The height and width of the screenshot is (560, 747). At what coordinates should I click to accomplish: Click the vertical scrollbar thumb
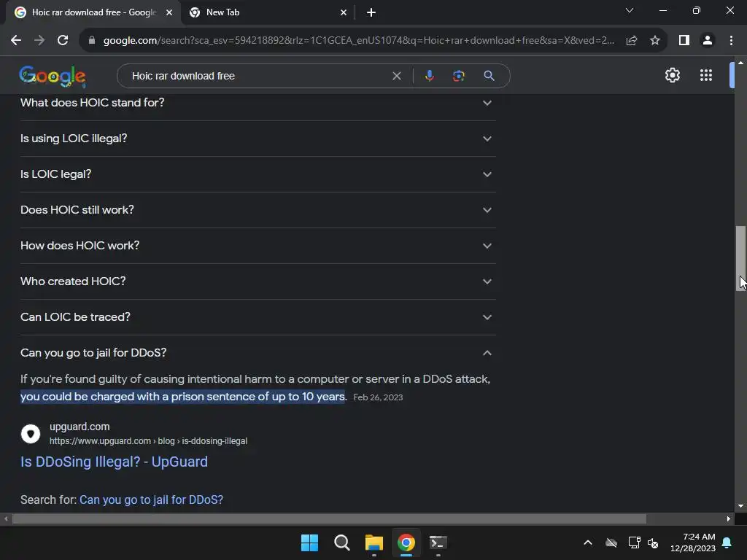click(x=740, y=257)
